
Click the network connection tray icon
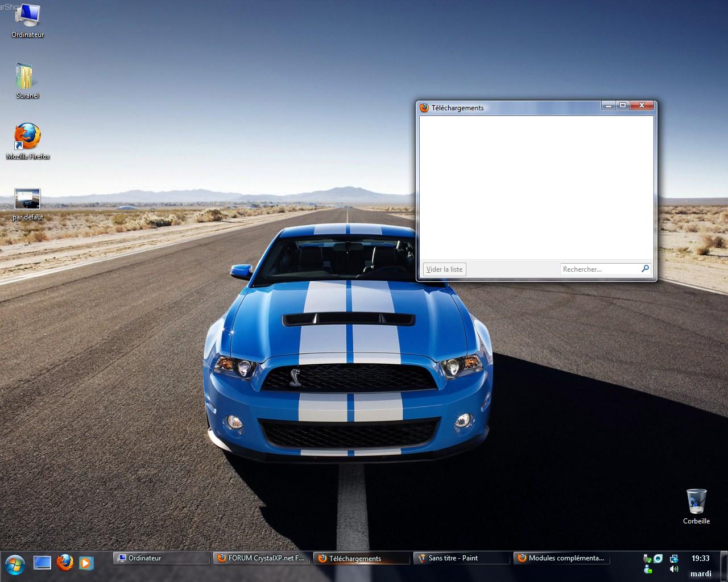(674, 559)
